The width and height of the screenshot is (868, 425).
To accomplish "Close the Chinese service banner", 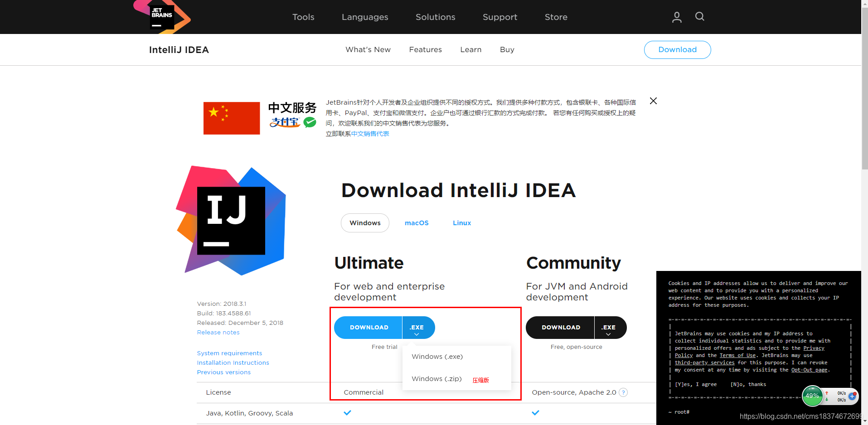I will tap(653, 101).
